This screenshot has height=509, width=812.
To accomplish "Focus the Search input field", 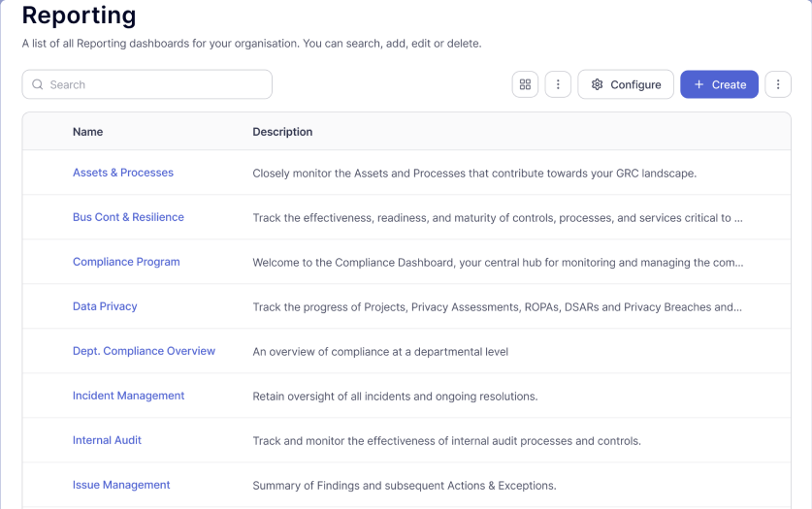I will click(x=155, y=84).
